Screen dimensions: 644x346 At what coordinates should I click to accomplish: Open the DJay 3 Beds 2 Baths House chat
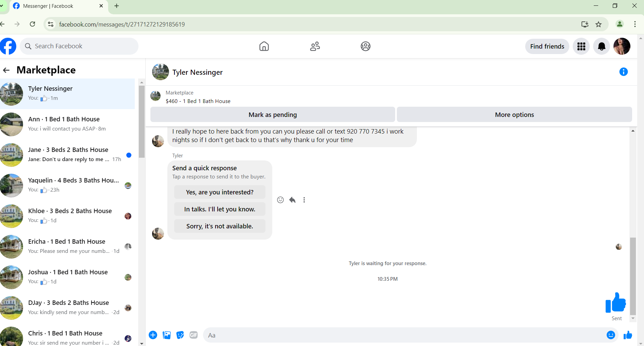(67, 308)
